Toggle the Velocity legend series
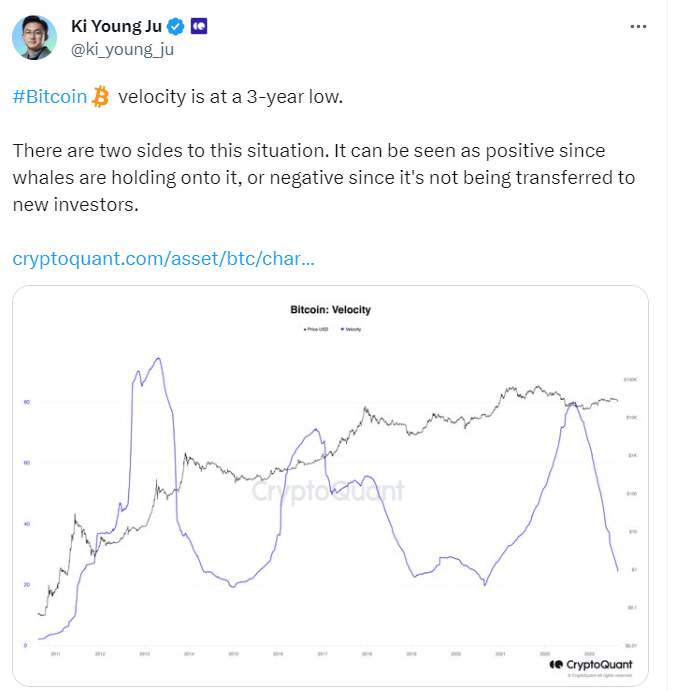This screenshot has width=676, height=691. tap(350, 328)
